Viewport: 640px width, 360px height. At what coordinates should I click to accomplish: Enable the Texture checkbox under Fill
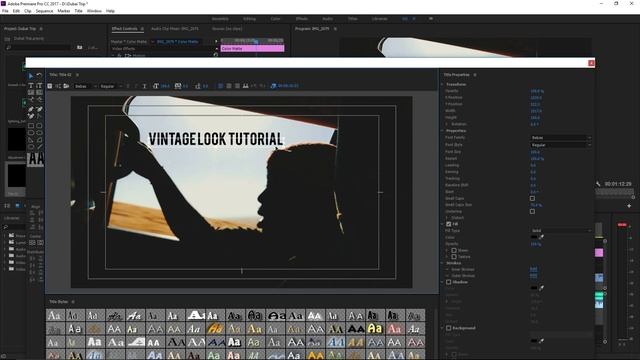tap(454, 257)
